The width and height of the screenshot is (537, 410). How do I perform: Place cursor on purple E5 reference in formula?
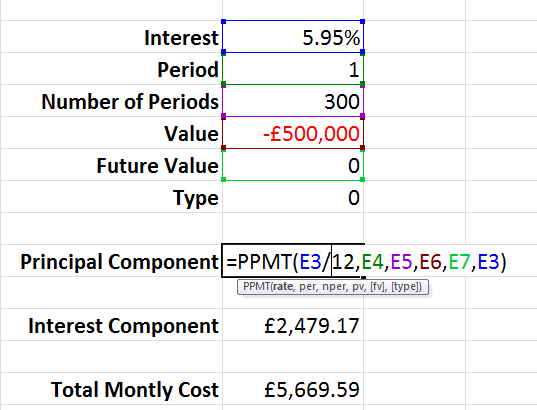401,262
